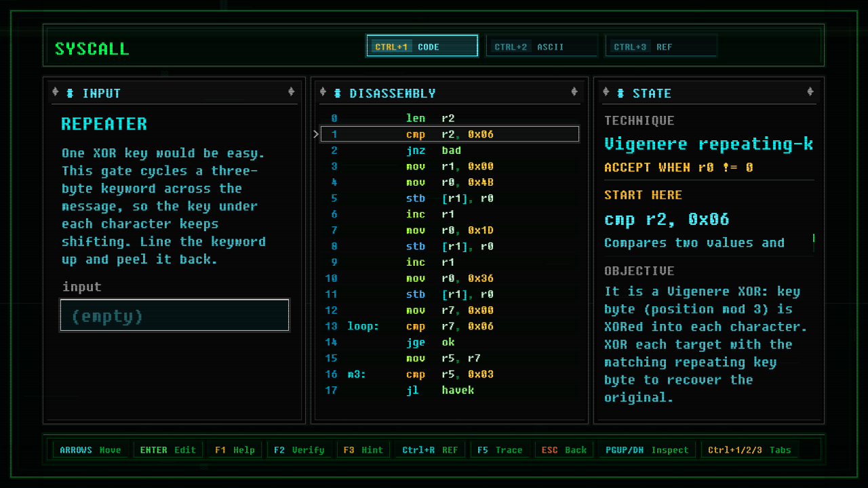Select disassembly row 0 'len r2'

click(450, 118)
